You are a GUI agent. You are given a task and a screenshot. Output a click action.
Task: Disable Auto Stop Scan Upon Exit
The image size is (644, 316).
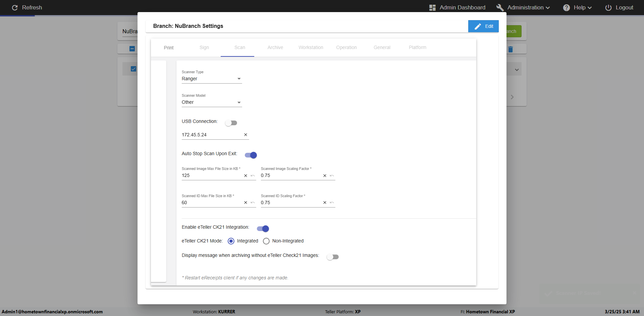(251, 155)
